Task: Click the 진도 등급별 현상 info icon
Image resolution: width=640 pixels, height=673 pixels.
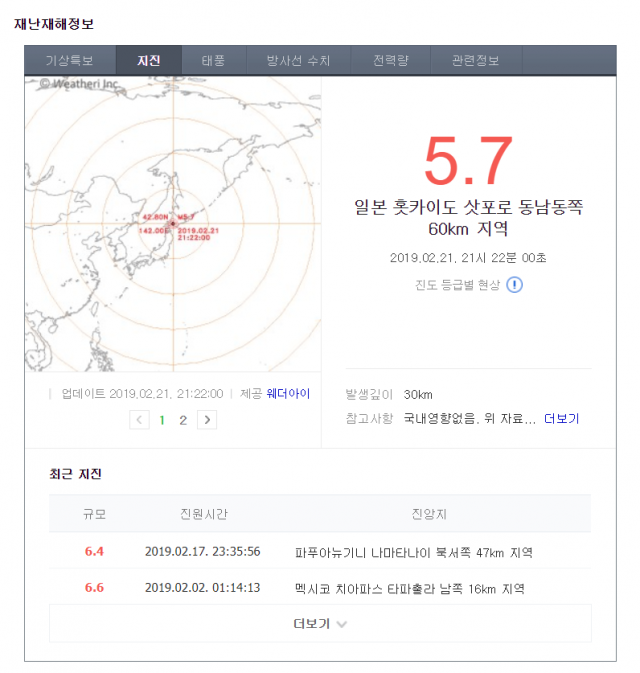Action: 514,284
